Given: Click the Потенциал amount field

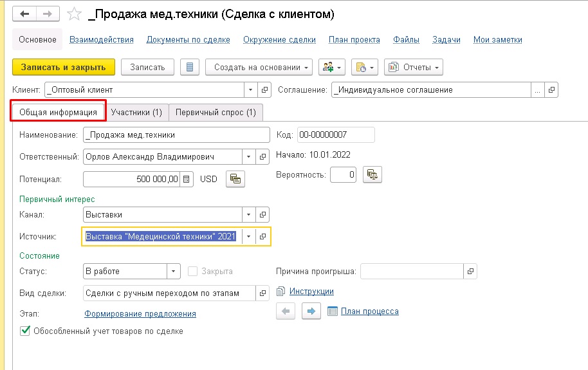Looking at the screenshot, I should click(131, 180).
